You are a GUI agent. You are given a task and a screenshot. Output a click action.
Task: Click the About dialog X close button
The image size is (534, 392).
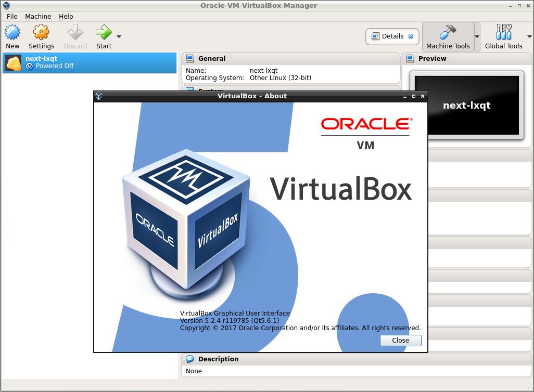pos(422,96)
